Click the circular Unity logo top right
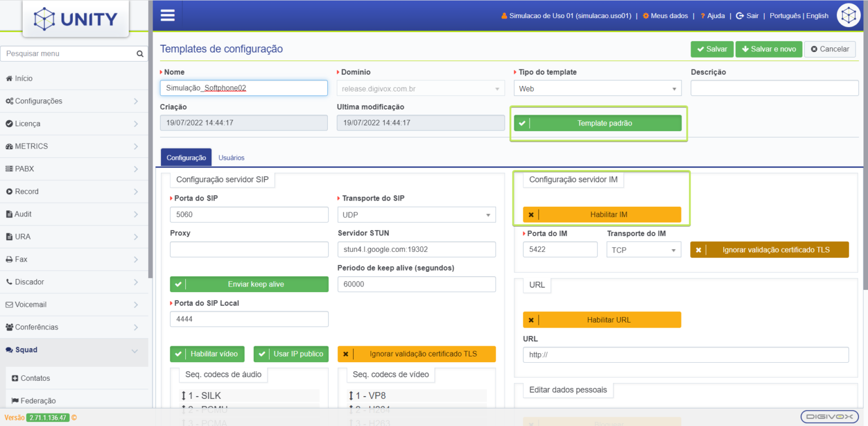868x426 pixels. [x=848, y=15]
